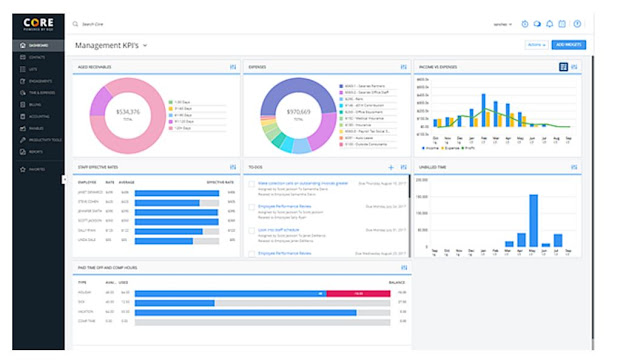
Task: Open the Actions dropdown
Action: 536,45
